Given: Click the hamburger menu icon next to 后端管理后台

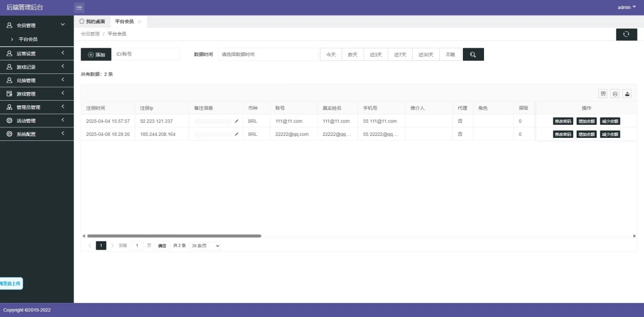Looking at the screenshot, I should [79, 7].
